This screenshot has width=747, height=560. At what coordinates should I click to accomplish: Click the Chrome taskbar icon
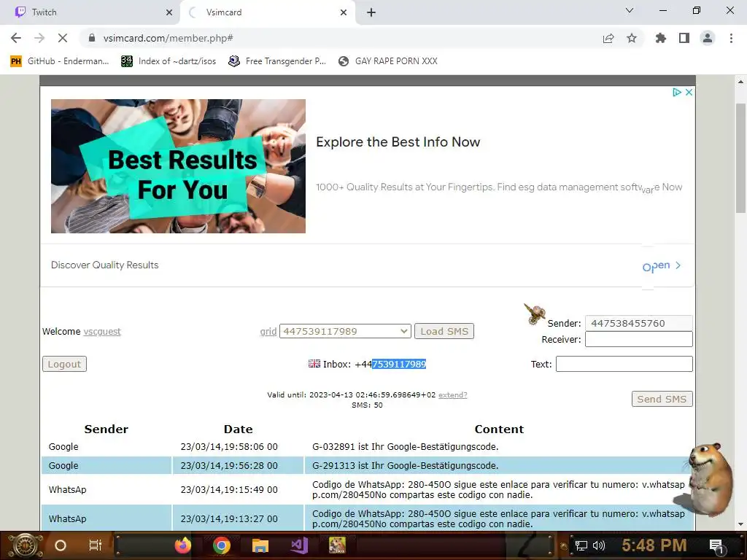tap(222, 545)
